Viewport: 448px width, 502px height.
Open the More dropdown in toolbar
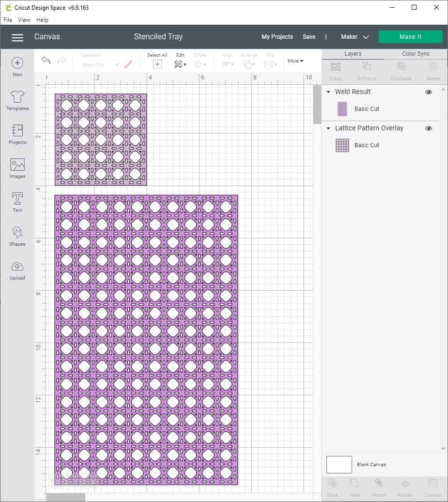pos(295,61)
